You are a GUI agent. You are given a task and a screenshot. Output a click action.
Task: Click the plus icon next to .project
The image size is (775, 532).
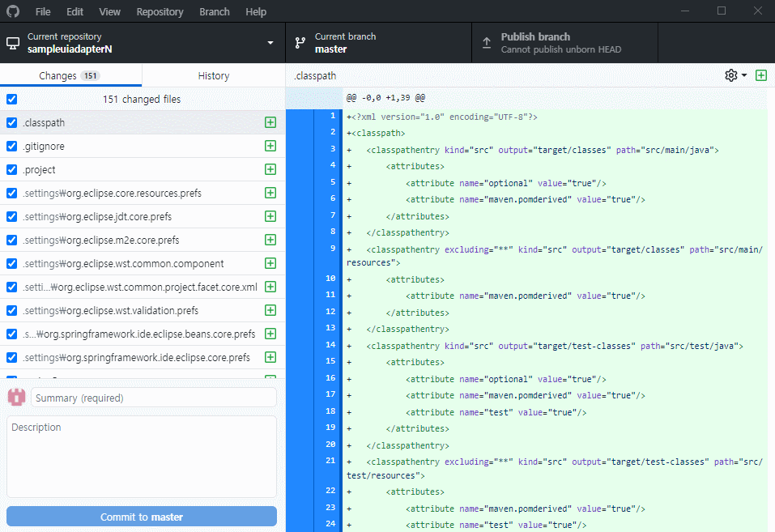pos(270,169)
